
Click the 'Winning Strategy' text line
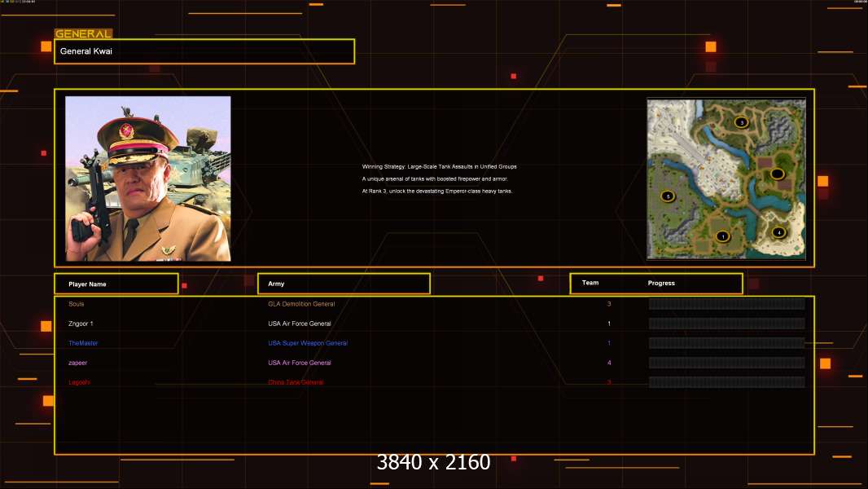pyautogui.click(x=439, y=166)
